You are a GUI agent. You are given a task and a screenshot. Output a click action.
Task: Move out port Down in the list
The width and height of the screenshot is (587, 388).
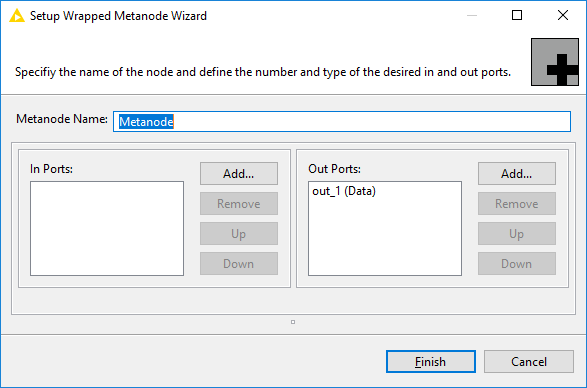click(517, 263)
